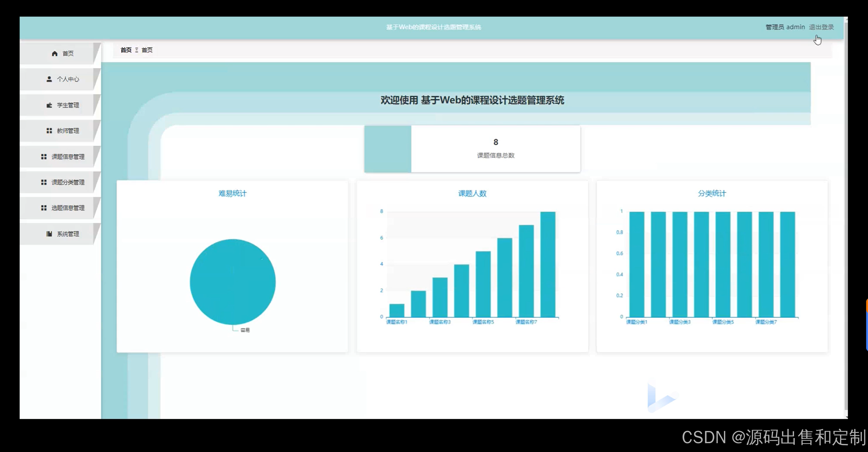Click the grid icon beside 教师管理

(x=49, y=131)
